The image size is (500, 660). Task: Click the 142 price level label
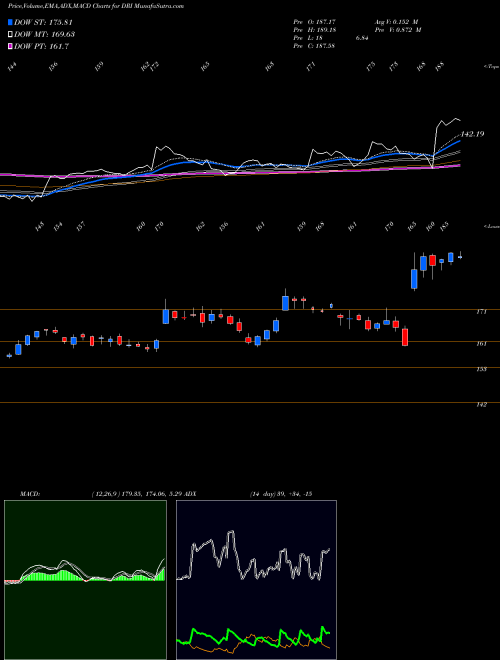tap(481, 405)
